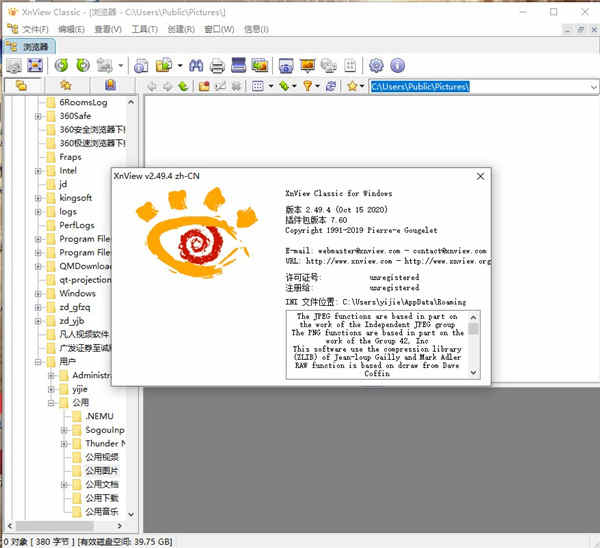Open the file properties info icon
The height and width of the screenshot is (548, 600).
[x=141, y=66]
